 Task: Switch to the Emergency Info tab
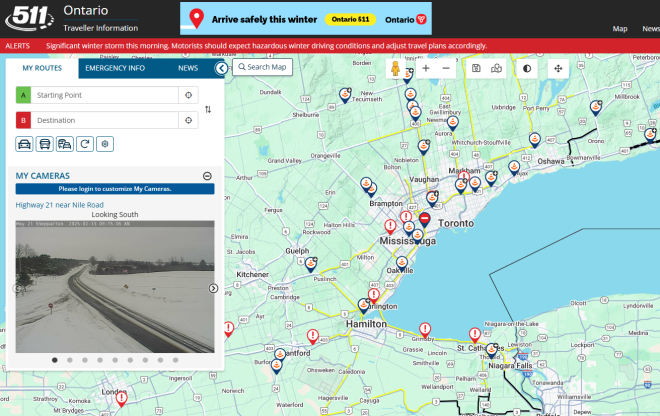click(115, 68)
